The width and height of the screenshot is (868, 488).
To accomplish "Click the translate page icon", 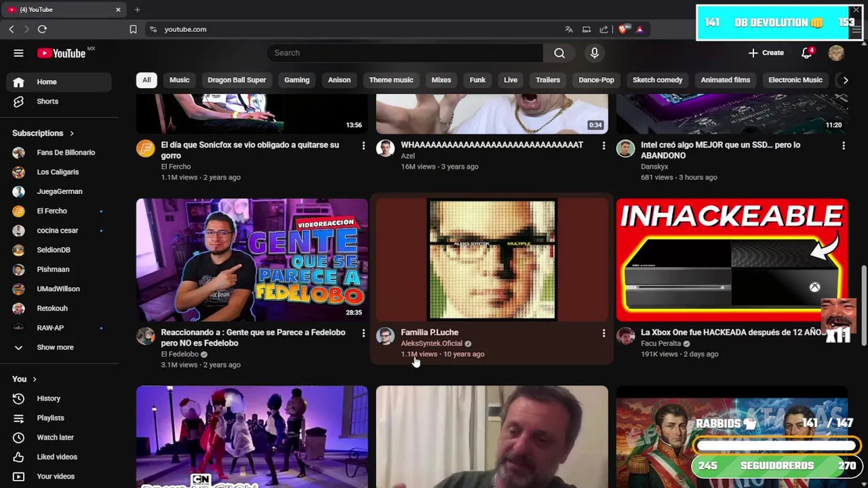I will click(x=568, y=29).
